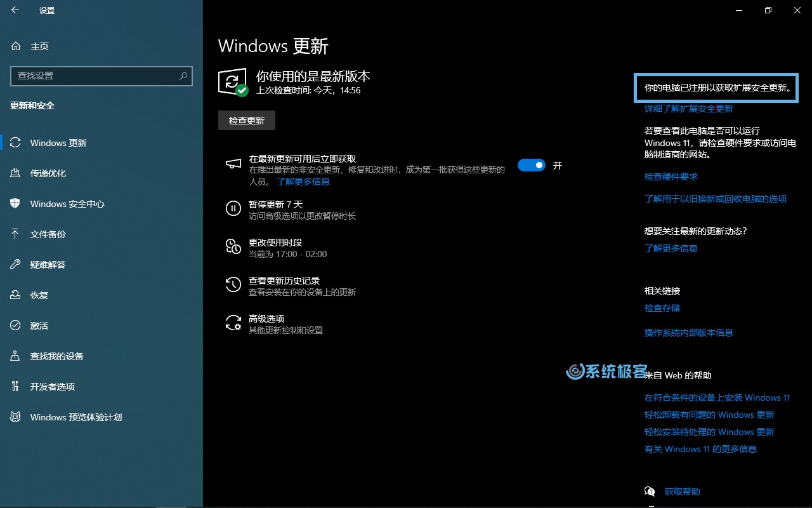This screenshot has width=812, height=508.
Task: Click the update status icon with green check
Action: (233, 83)
